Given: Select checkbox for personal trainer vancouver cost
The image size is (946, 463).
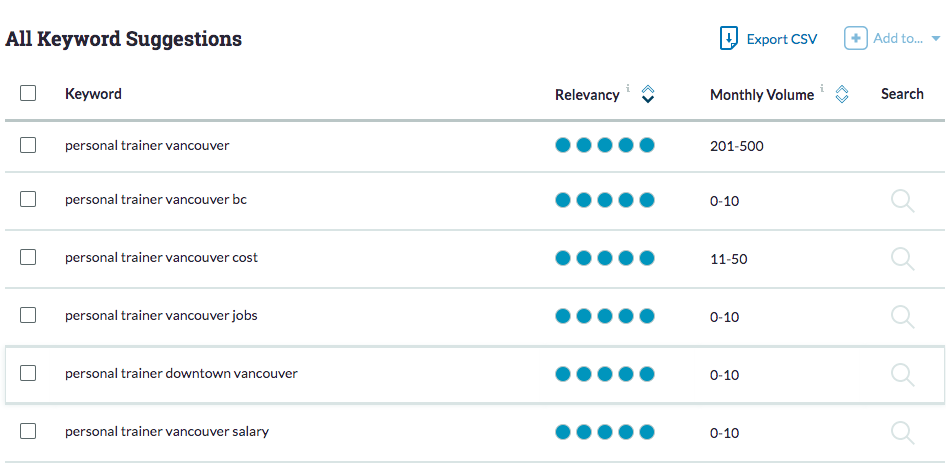Looking at the screenshot, I should point(28,257).
